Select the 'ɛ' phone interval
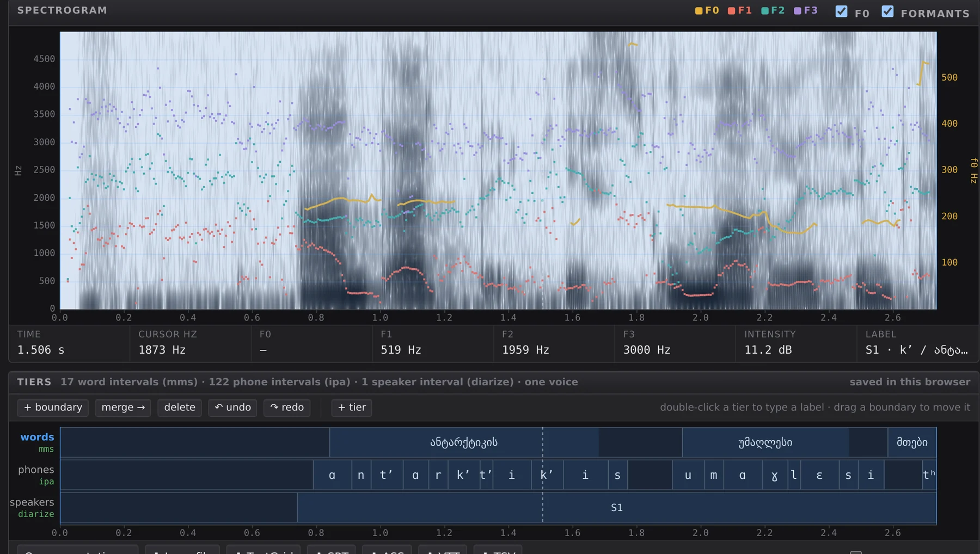This screenshot has width=980, height=554. coord(819,475)
